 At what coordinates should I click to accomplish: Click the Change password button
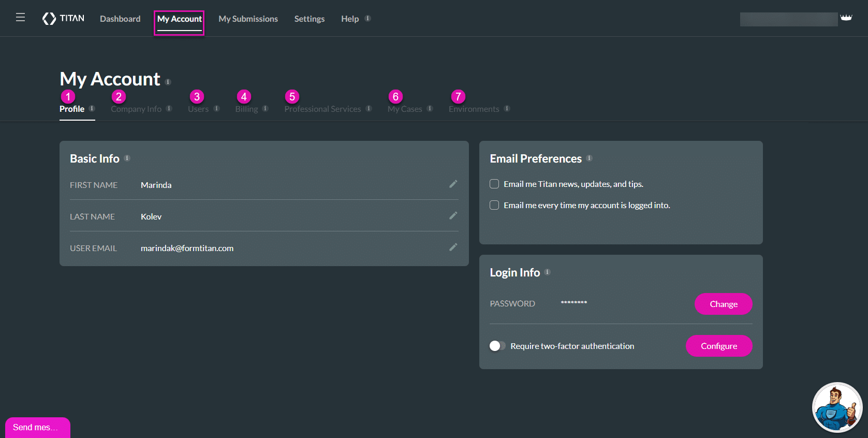coord(723,304)
